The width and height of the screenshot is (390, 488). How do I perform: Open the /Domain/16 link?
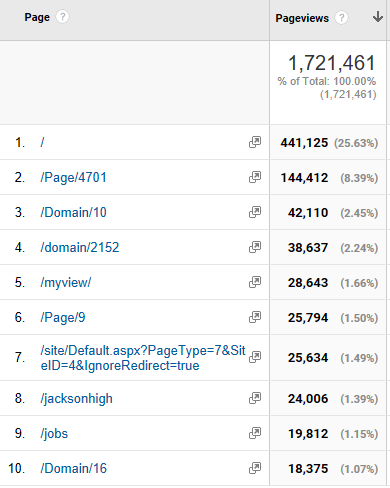73,468
